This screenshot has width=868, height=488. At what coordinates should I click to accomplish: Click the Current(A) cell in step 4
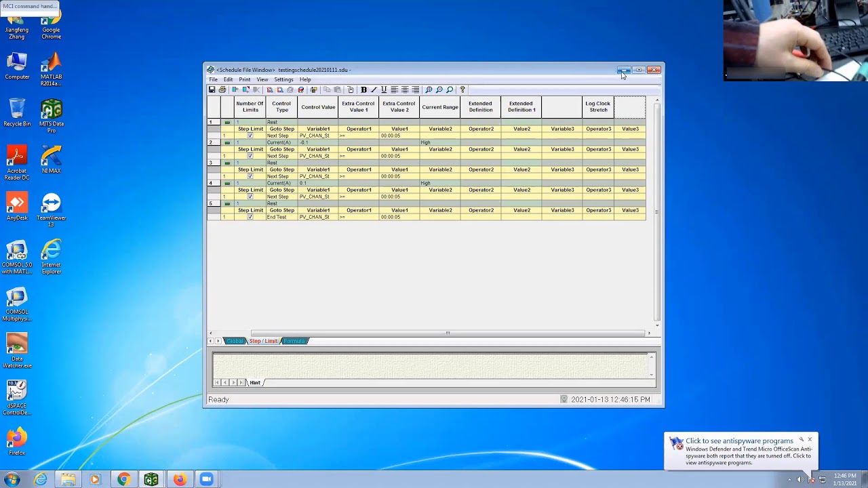click(281, 183)
